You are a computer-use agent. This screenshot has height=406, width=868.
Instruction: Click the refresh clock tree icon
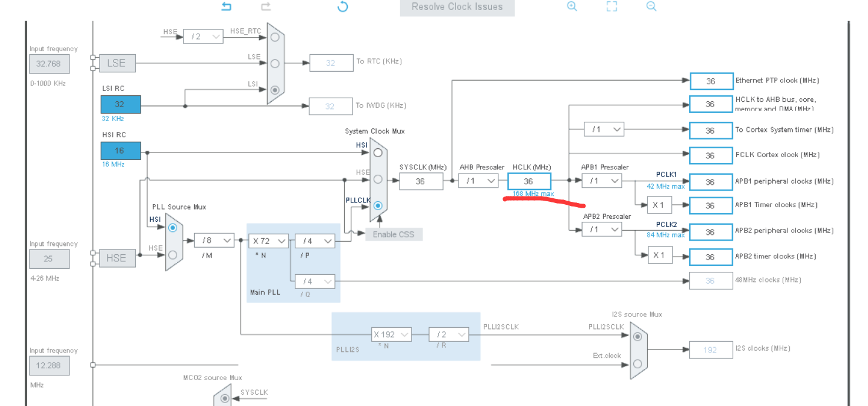(x=342, y=6)
